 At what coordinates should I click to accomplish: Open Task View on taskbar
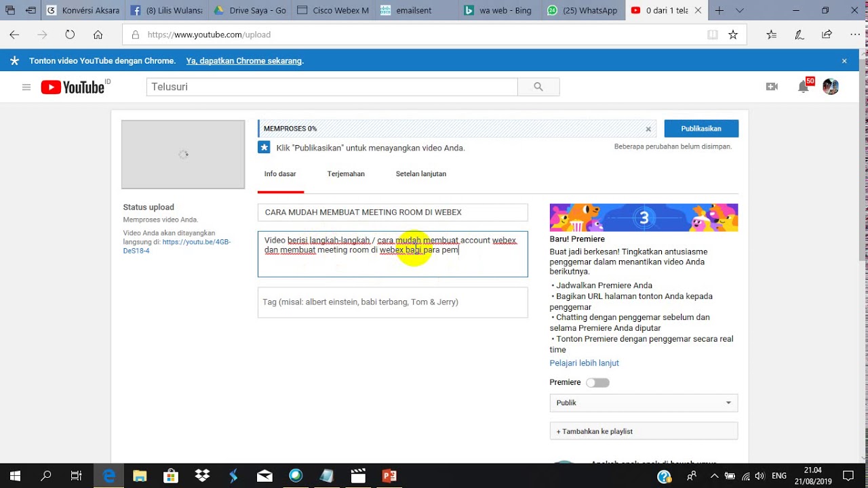[x=77, y=476]
